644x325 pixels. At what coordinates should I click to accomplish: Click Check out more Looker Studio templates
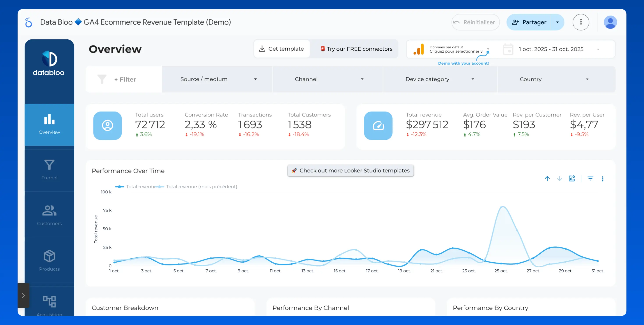(x=350, y=171)
